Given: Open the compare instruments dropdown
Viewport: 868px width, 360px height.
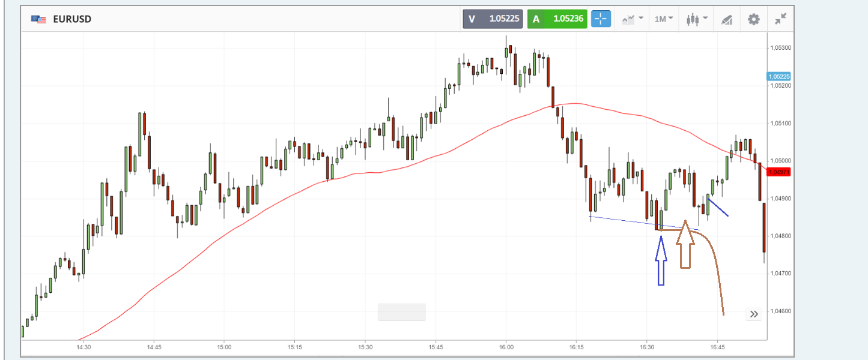Looking at the screenshot, I should [633, 19].
